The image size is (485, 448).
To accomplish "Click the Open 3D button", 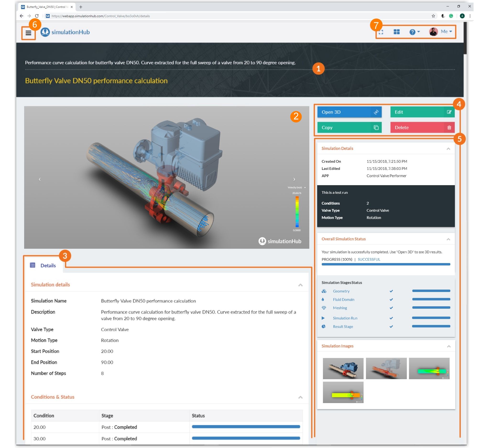I will (x=349, y=112).
